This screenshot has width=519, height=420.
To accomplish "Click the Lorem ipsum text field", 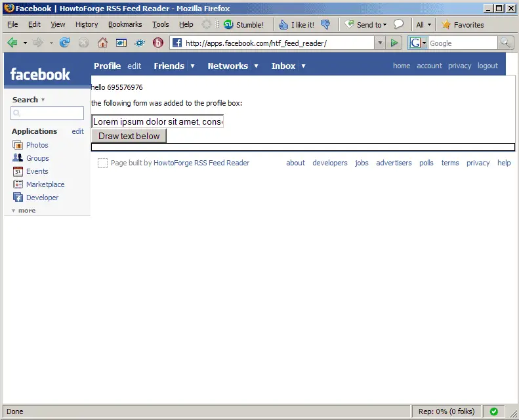I will point(157,122).
